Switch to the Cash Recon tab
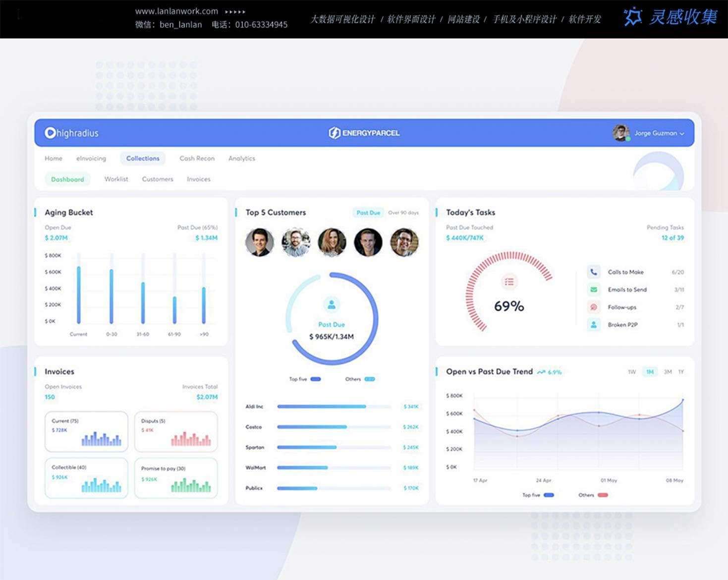728x580 pixels. pos(197,159)
